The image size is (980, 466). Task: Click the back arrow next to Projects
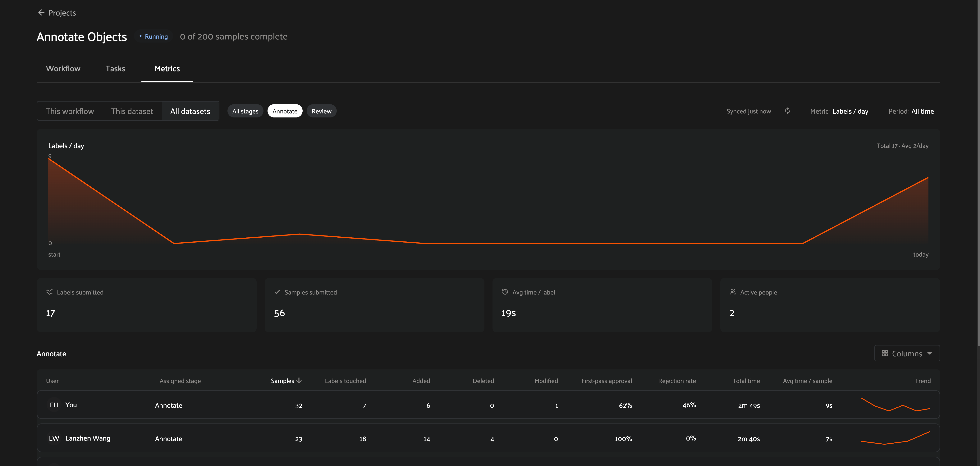point(41,13)
